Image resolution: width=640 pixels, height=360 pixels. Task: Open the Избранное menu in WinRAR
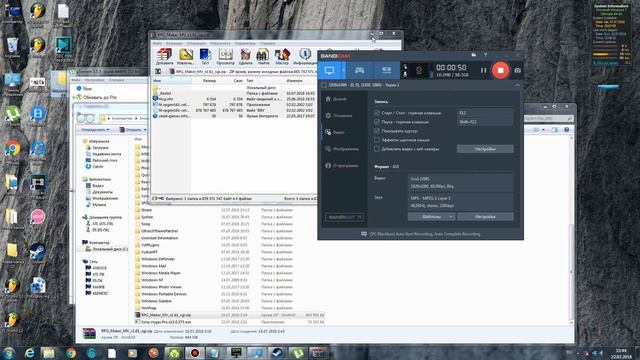click(x=220, y=43)
